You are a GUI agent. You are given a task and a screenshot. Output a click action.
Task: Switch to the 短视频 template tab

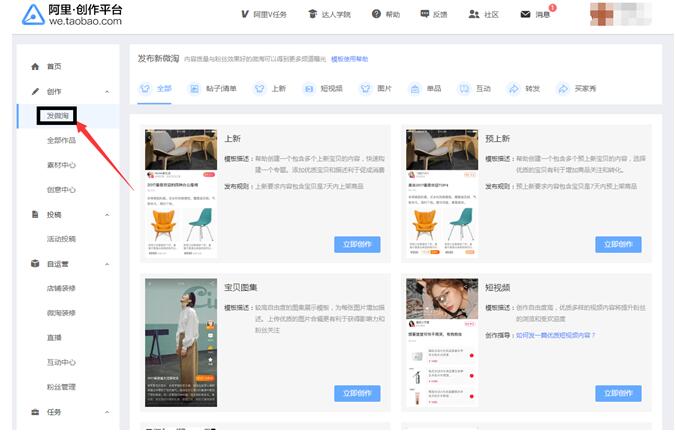click(x=322, y=88)
